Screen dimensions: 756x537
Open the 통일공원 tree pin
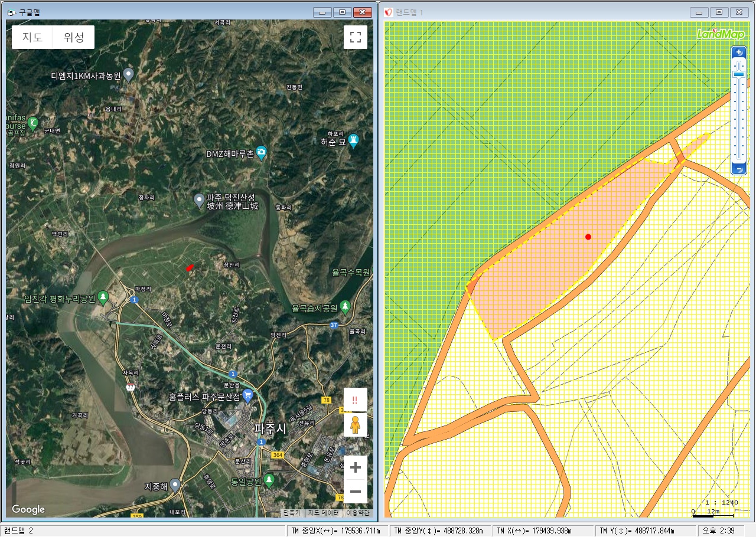[269, 479]
